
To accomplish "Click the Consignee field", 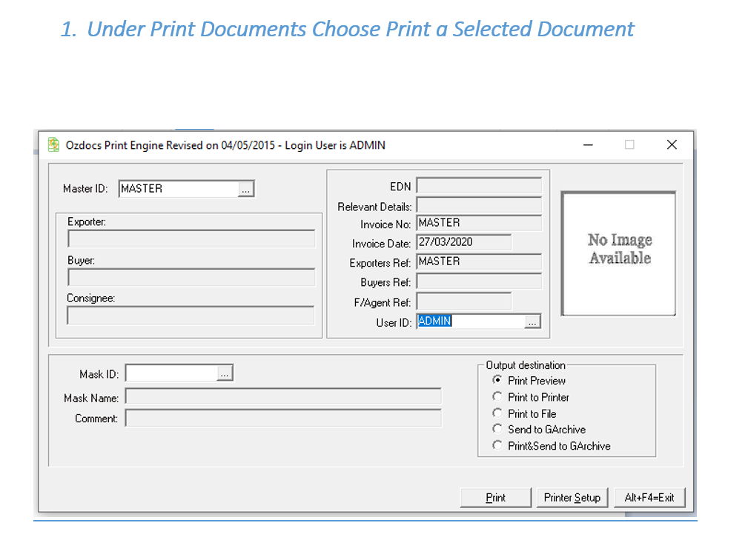I will point(191,316).
